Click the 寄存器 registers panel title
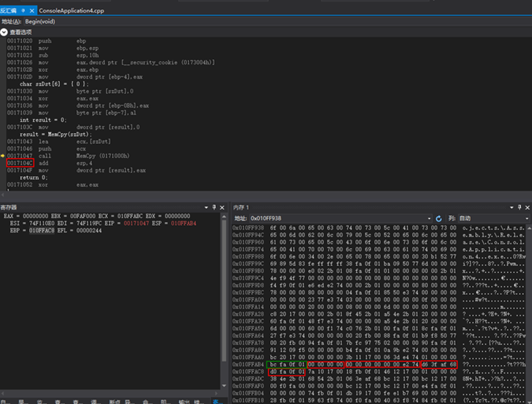The height and width of the screenshot is (404, 532). pos(9,207)
